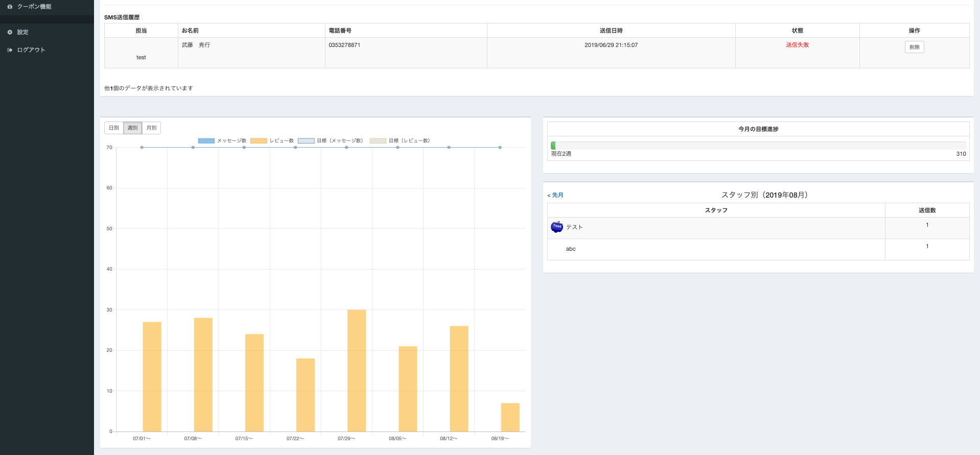The height and width of the screenshot is (455, 980).
Task: Click the 07/08 week bar
Action: [x=203, y=375]
